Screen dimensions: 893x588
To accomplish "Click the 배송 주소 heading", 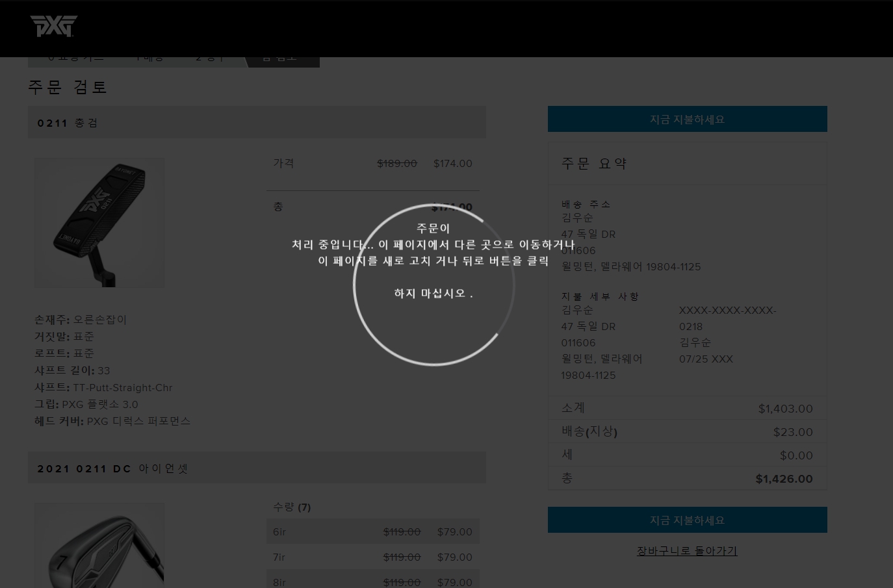I will 586,204.
